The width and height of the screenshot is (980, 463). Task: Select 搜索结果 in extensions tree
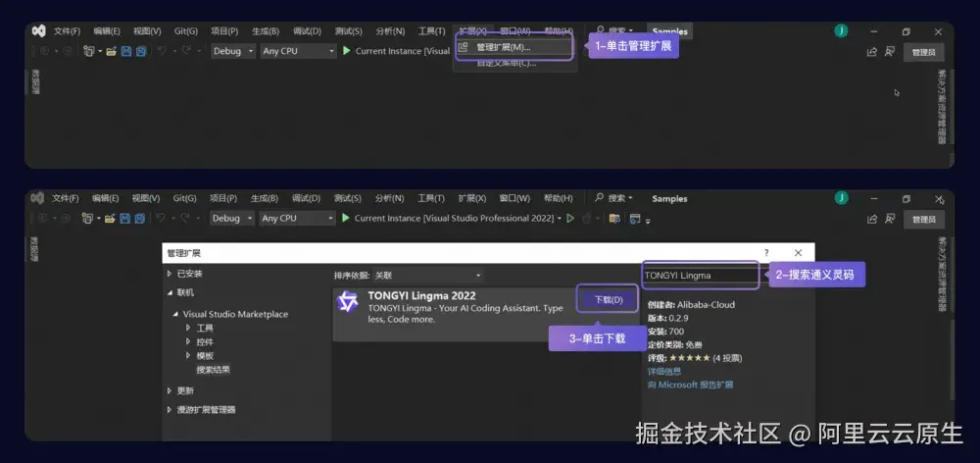click(213, 370)
